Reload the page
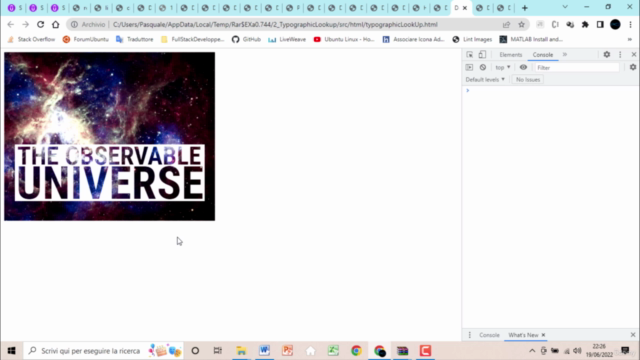640x360 pixels. coord(40,24)
